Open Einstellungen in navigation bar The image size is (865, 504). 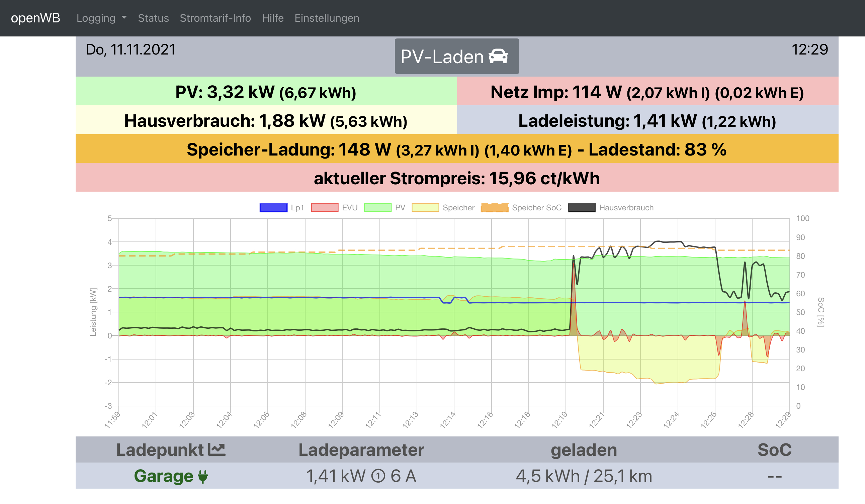click(327, 18)
